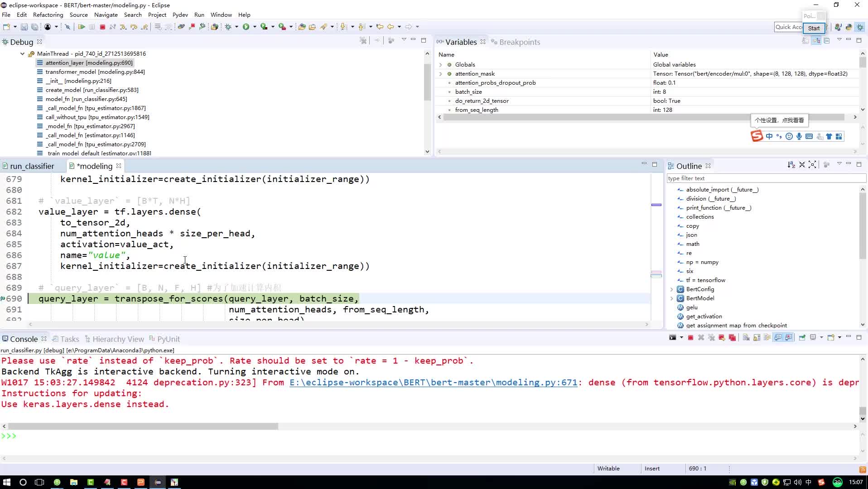Click the Windows Start button
The width and height of the screenshot is (868, 489).
6,482
